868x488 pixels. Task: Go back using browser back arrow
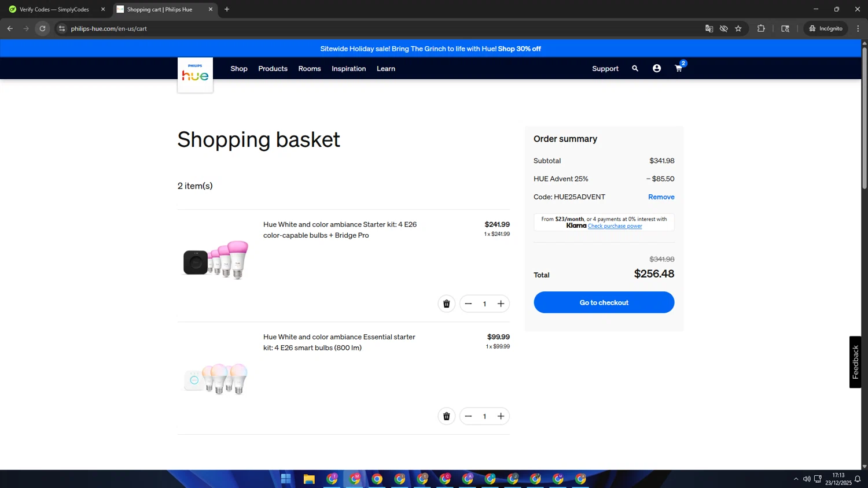[x=10, y=28]
